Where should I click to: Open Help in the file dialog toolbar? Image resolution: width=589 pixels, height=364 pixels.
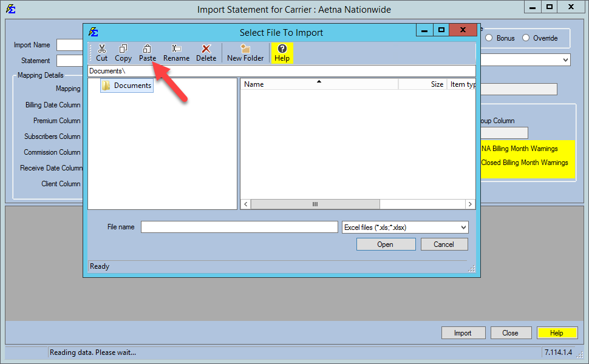[x=282, y=53]
